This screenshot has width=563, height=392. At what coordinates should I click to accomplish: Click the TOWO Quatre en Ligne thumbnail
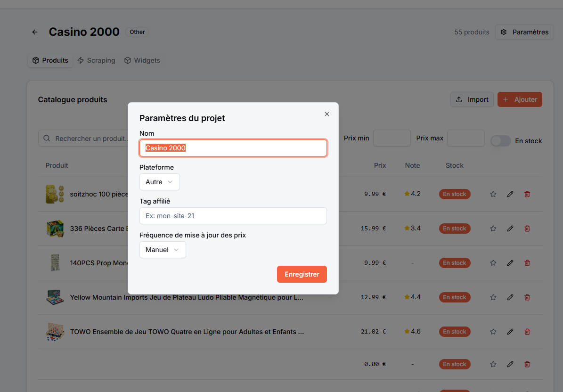(55, 332)
